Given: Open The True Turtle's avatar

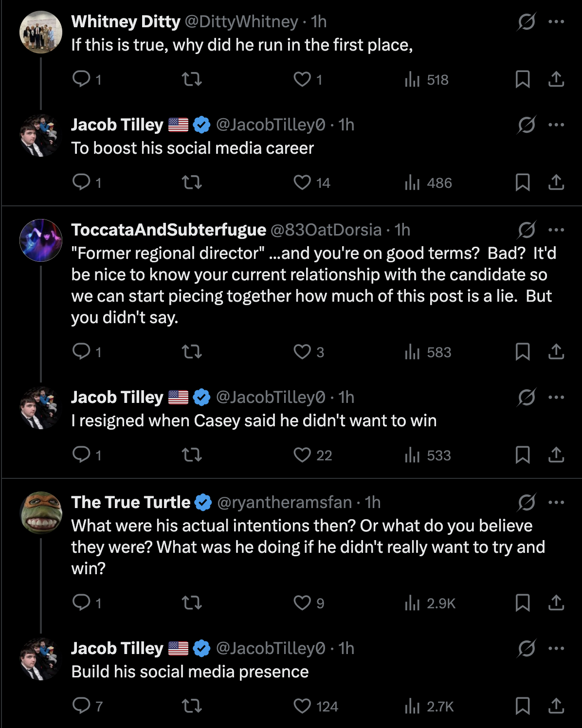Looking at the screenshot, I should (41, 513).
